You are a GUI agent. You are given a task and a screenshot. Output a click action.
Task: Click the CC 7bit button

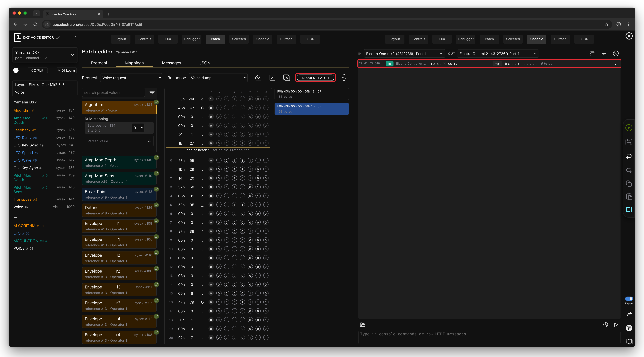pos(37,70)
